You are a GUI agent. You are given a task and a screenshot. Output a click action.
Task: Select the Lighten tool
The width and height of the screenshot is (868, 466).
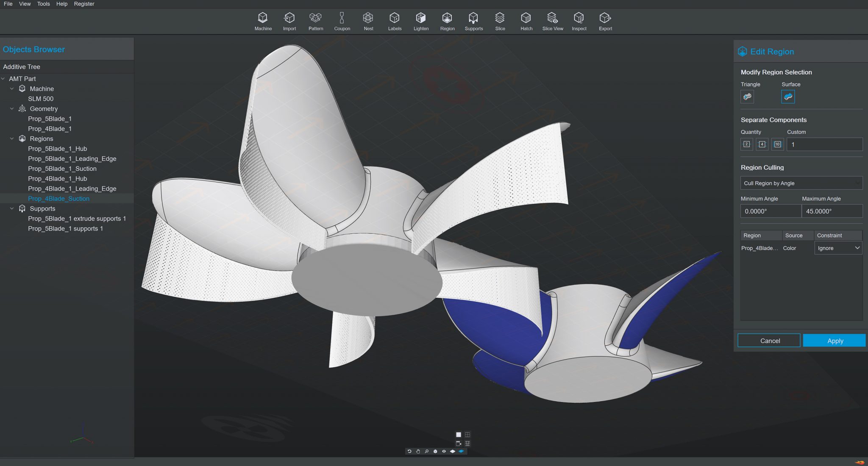[421, 21]
